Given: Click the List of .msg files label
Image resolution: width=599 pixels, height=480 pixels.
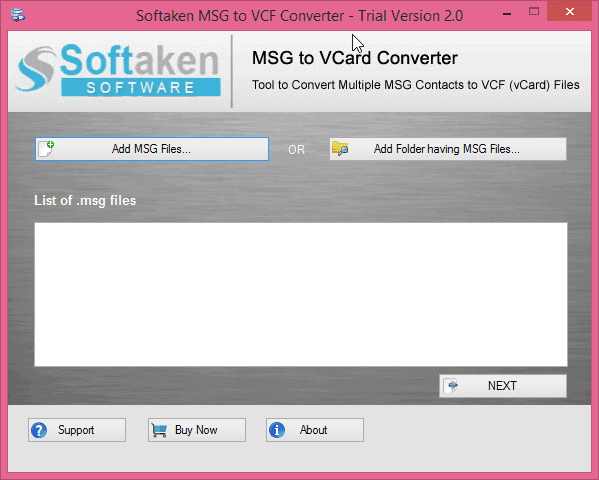Looking at the screenshot, I should (85, 200).
